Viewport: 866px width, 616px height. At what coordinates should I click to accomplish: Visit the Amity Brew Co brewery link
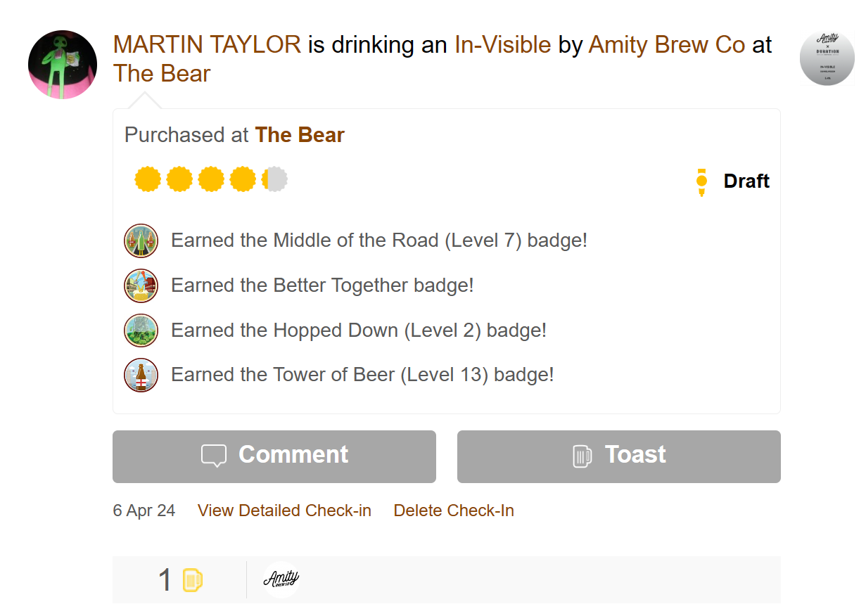pyautogui.click(x=666, y=45)
